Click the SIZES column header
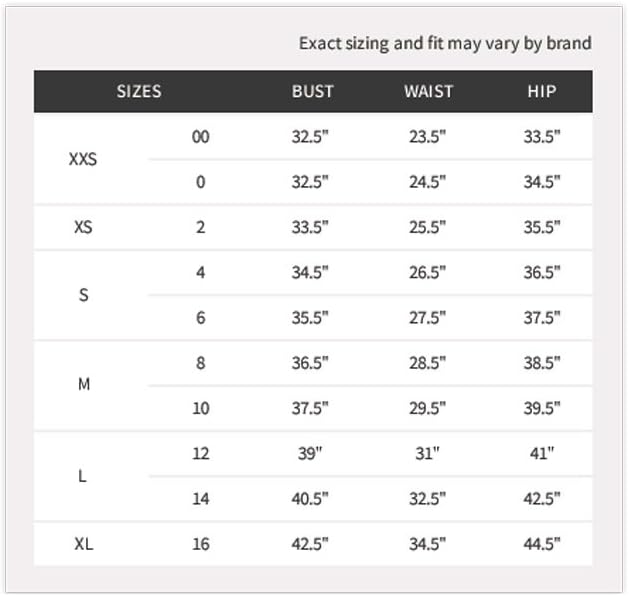This screenshot has height=596, width=629. 139,91
